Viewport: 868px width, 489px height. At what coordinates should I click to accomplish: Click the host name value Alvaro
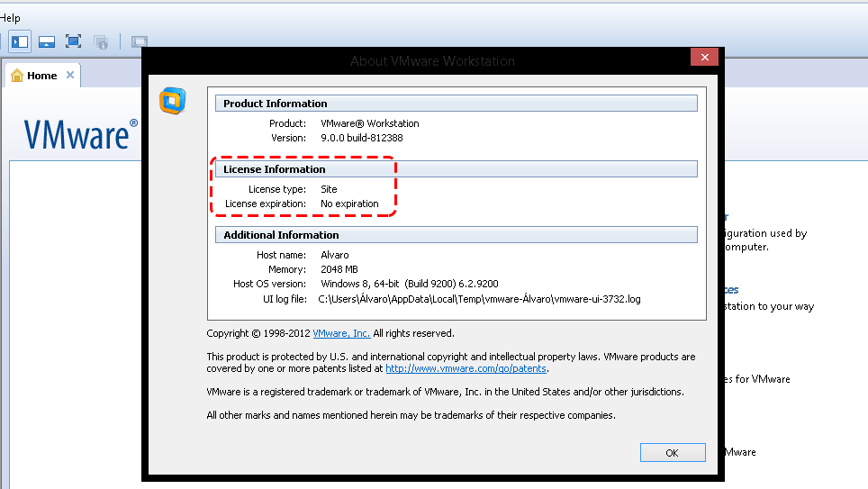click(335, 255)
